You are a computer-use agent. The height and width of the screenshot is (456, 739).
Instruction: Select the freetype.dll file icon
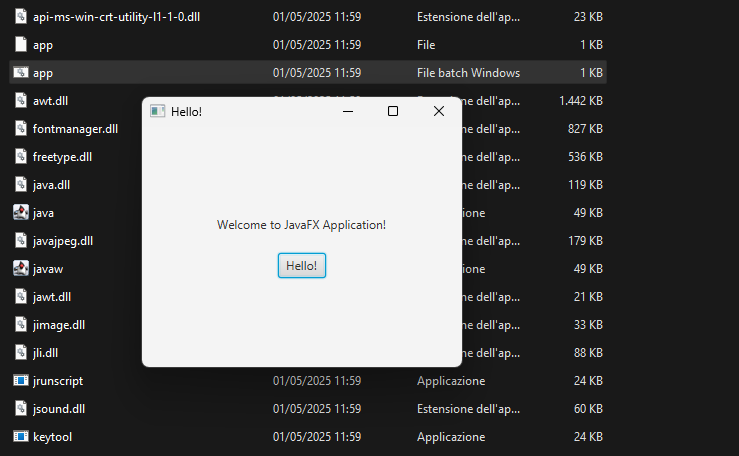tap(21, 156)
